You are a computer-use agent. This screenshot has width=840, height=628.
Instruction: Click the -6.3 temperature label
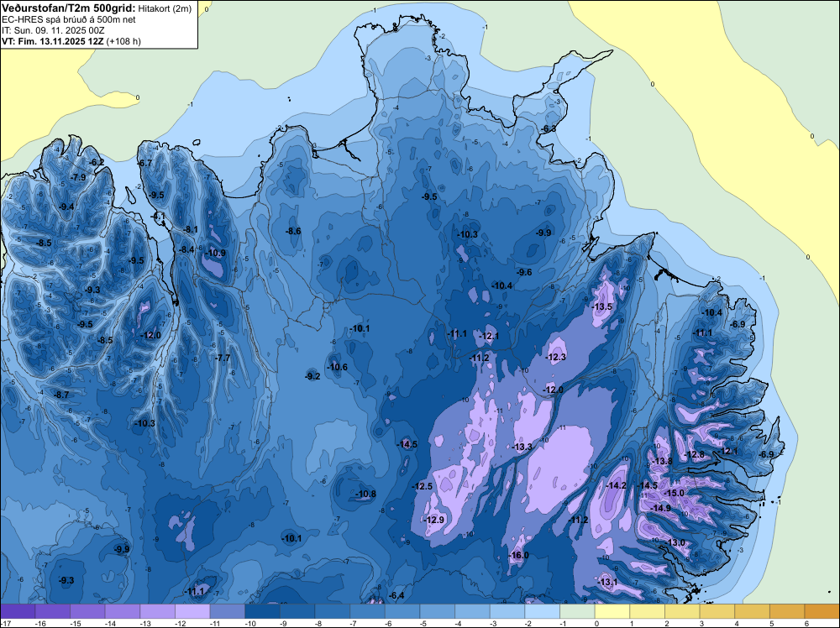pos(548,128)
